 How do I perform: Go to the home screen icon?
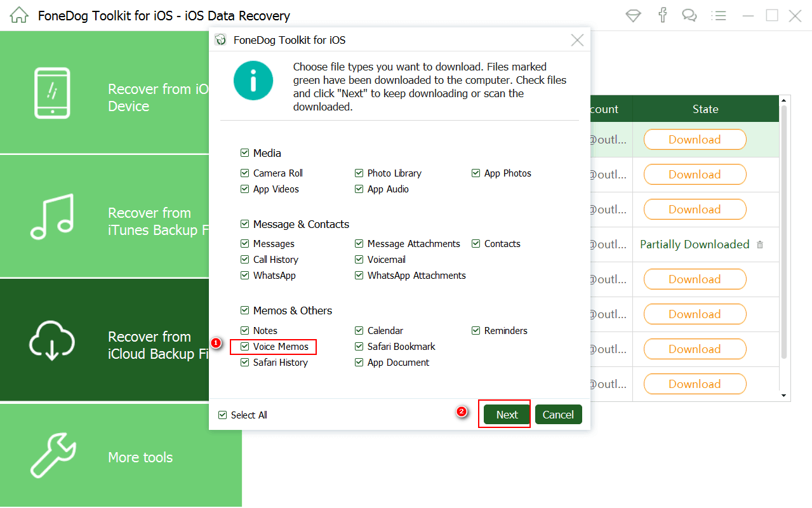19,15
